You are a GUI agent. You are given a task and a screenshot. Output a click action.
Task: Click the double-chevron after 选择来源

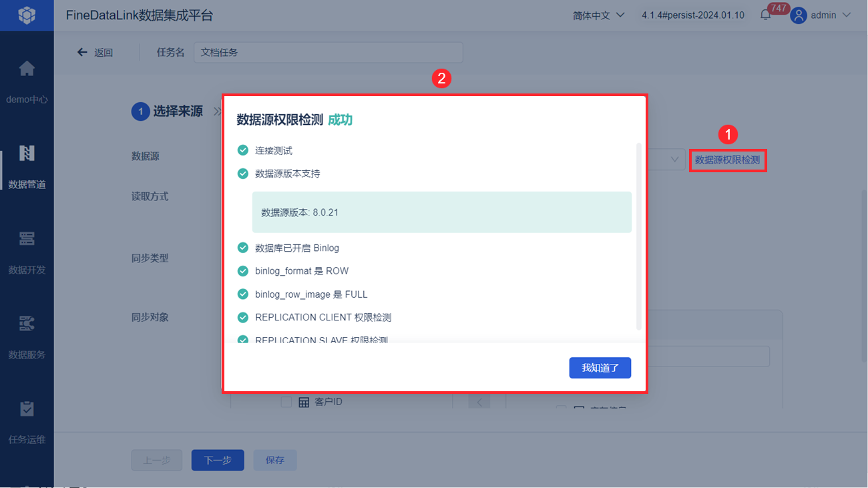217,111
